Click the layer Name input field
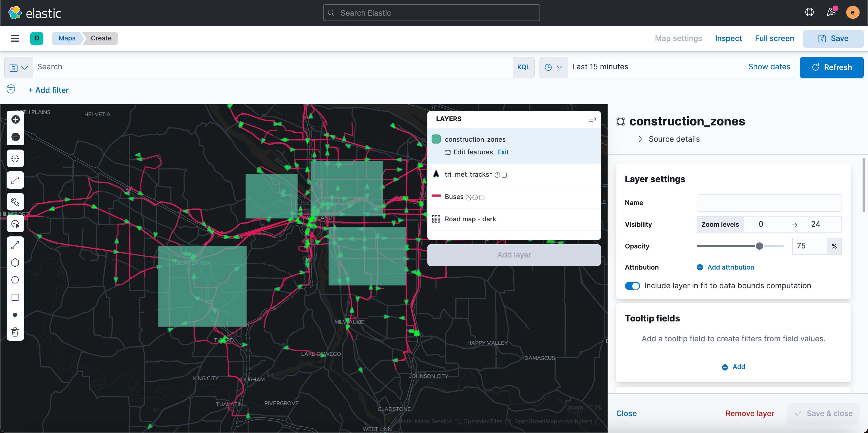The height and width of the screenshot is (433, 868). coord(769,203)
